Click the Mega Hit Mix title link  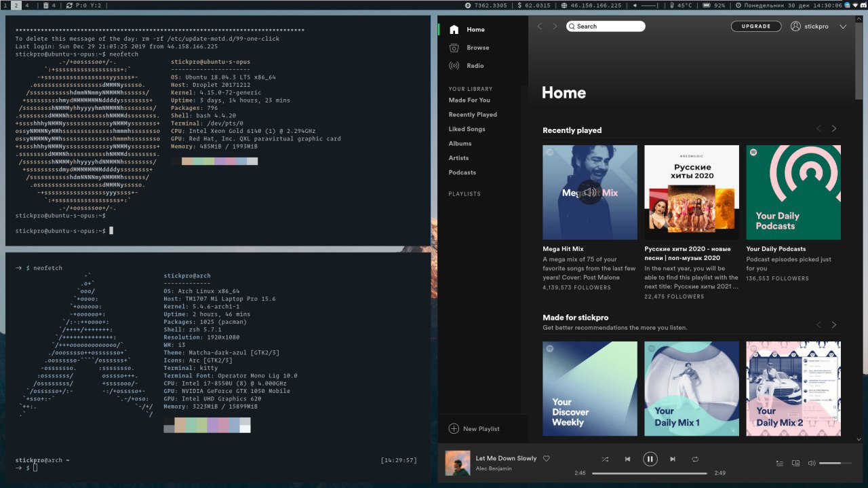click(563, 249)
